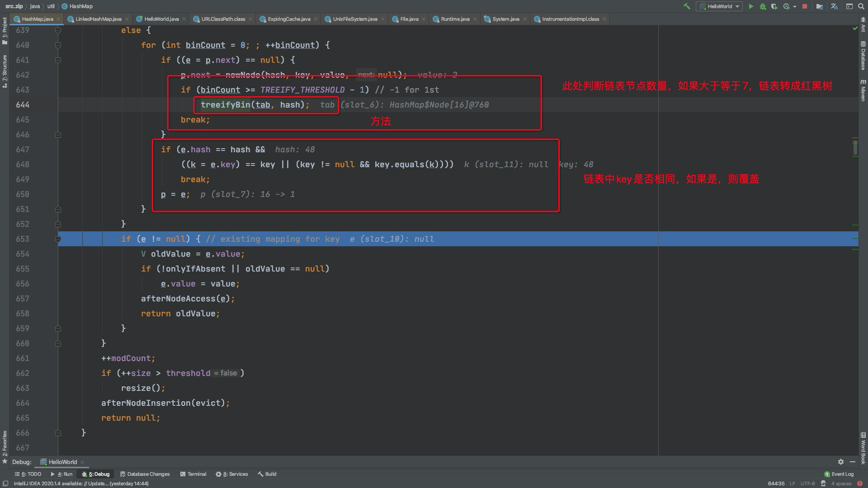Open the HelloWorld run configuration dropdown
Screen dimensions: 868x488
pyautogui.click(x=719, y=6)
